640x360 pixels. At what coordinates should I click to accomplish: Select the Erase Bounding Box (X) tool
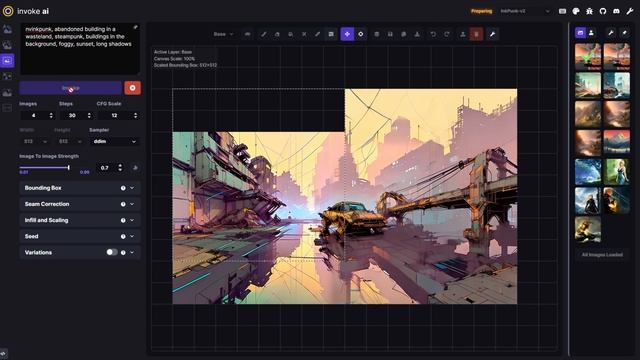tap(304, 34)
